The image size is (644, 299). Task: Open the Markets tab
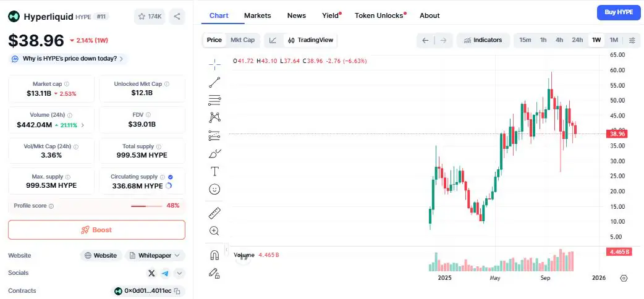[257, 15]
